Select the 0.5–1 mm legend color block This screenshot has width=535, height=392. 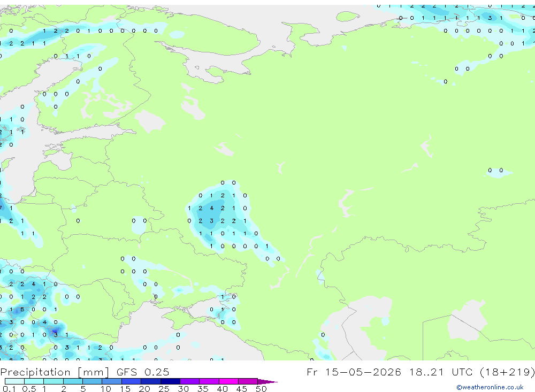tap(34, 381)
